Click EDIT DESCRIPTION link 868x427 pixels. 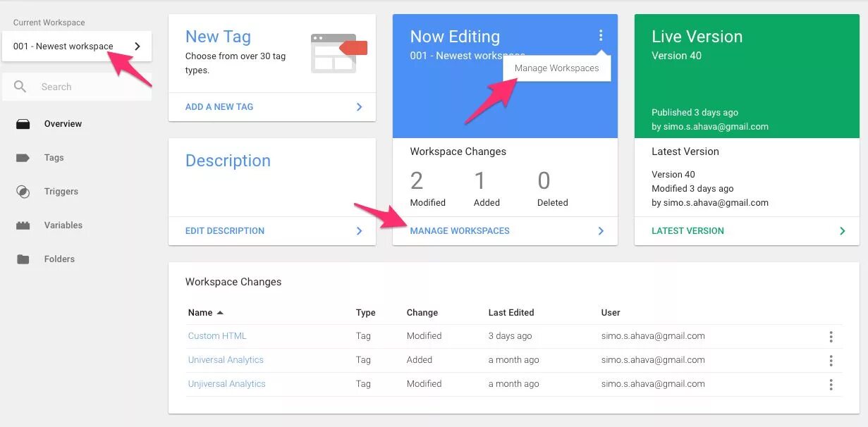coord(225,231)
